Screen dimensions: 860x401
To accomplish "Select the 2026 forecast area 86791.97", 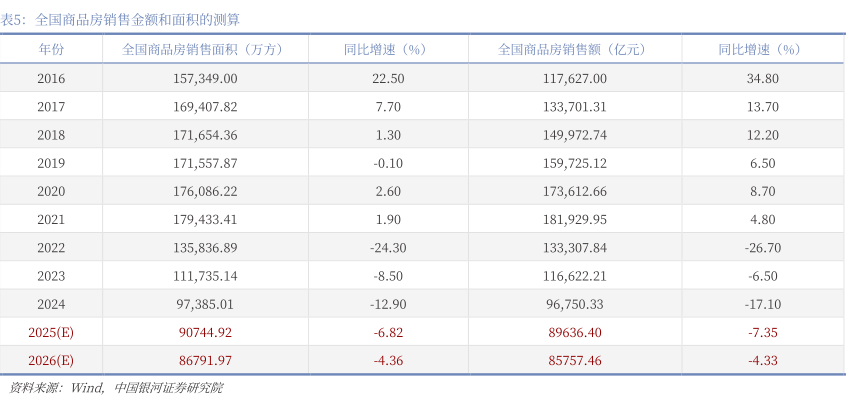I will pyautogui.click(x=206, y=360).
